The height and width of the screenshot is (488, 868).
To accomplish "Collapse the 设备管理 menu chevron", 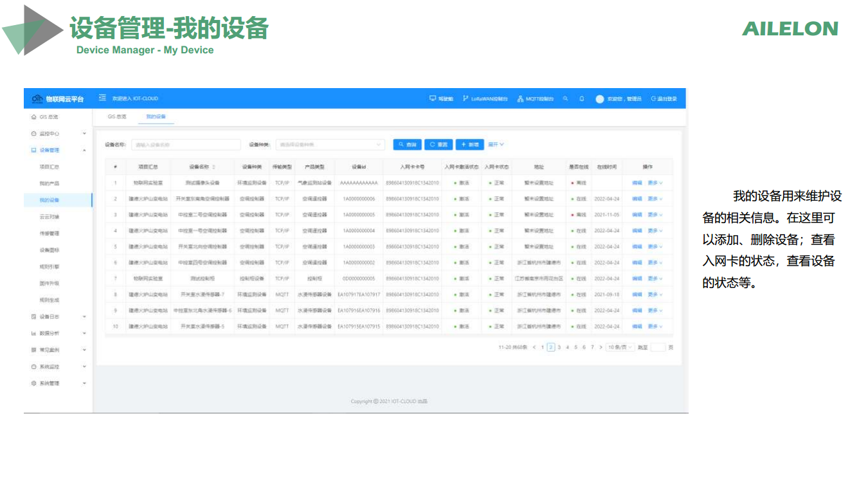I will click(84, 150).
